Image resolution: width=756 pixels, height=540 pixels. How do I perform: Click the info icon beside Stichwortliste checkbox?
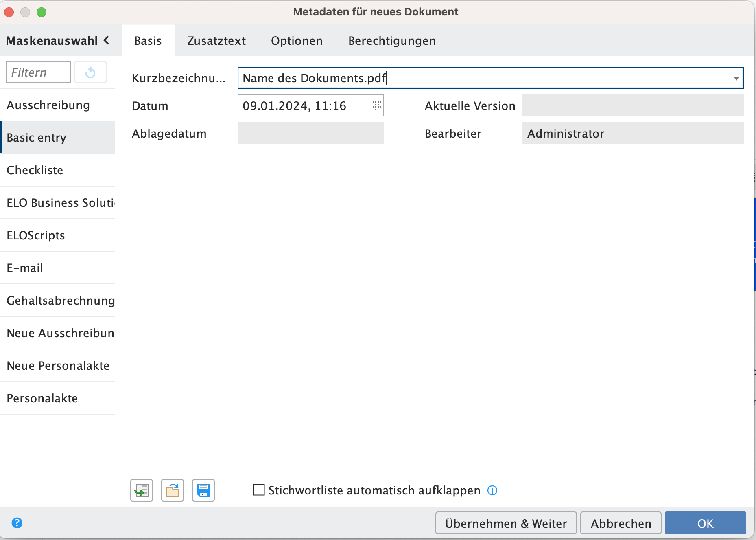(x=492, y=490)
